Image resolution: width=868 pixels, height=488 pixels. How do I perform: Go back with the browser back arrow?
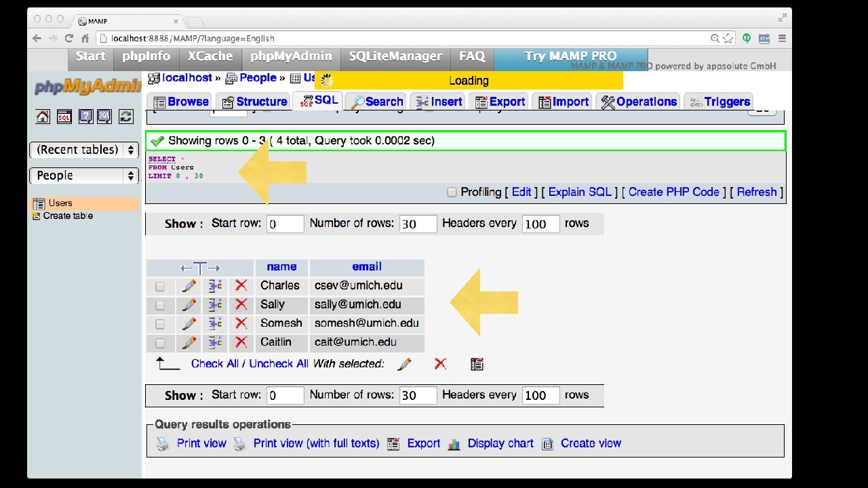coord(37,39)
